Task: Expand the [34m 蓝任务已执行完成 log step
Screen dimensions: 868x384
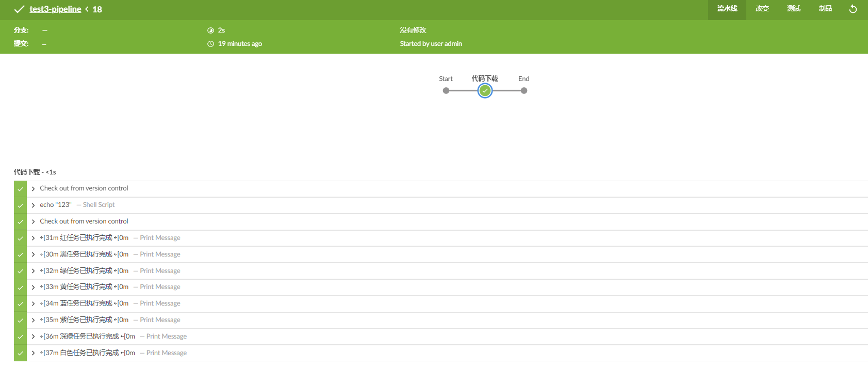Action: tap(33, 304)
